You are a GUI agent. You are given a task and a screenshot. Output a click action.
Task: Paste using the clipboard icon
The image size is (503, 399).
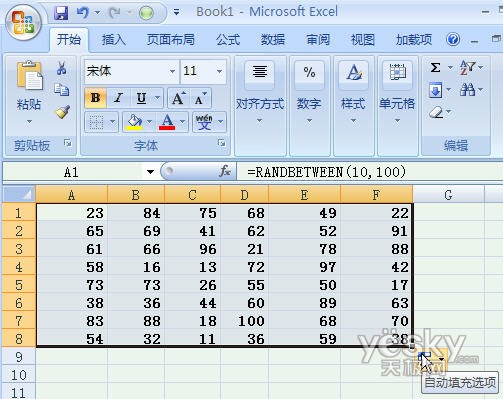(x=29, y=76)
